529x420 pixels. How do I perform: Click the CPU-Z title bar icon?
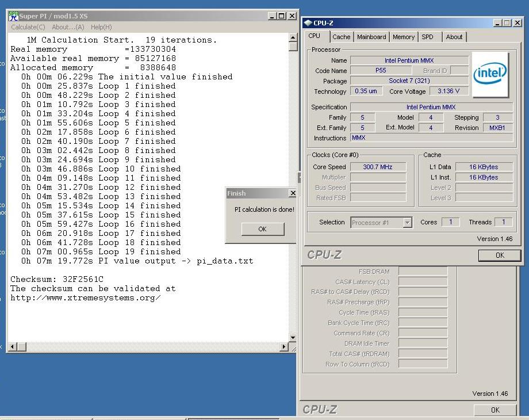(308, 23)
